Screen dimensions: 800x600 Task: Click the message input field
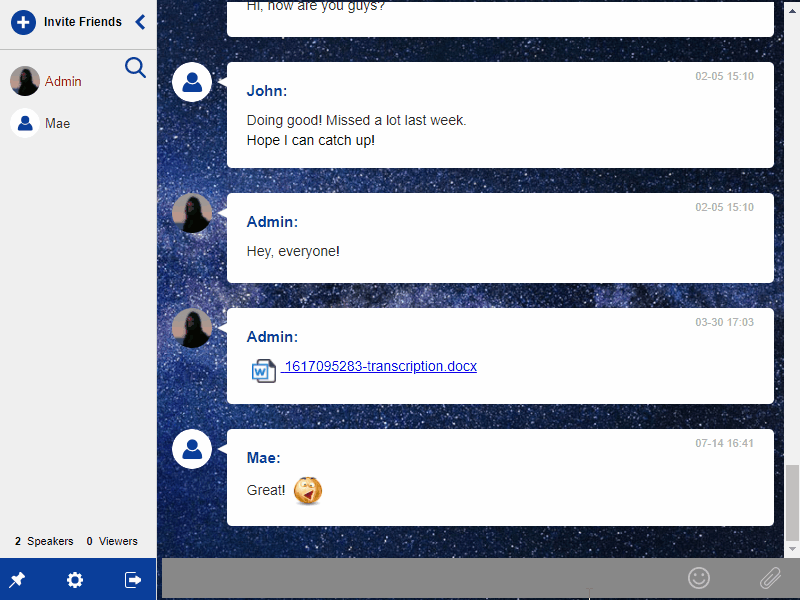point(420,578)
